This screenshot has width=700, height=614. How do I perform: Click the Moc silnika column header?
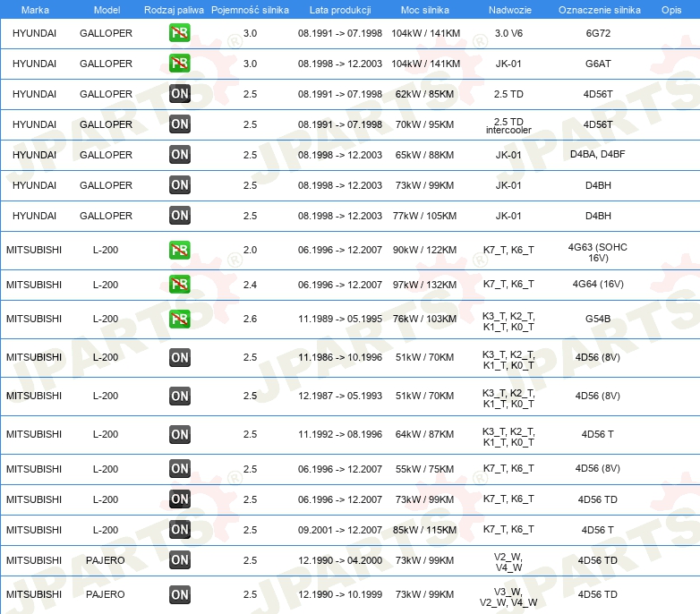tap(424, 10)
